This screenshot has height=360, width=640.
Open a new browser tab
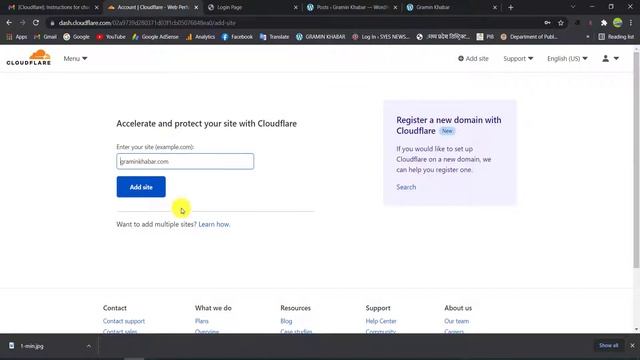point(511,7)
